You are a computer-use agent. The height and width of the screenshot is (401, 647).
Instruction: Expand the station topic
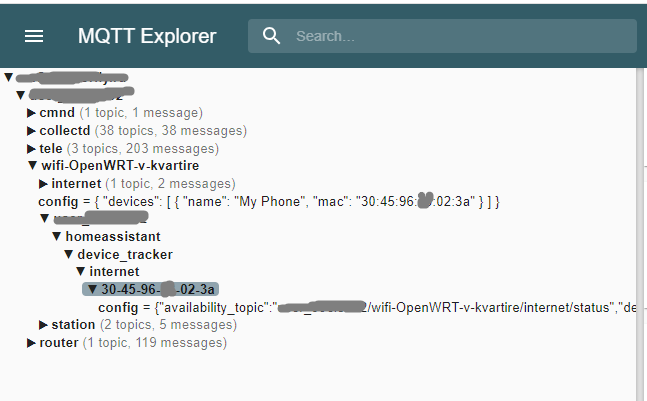pyautogui.click(x=43, y=325)
